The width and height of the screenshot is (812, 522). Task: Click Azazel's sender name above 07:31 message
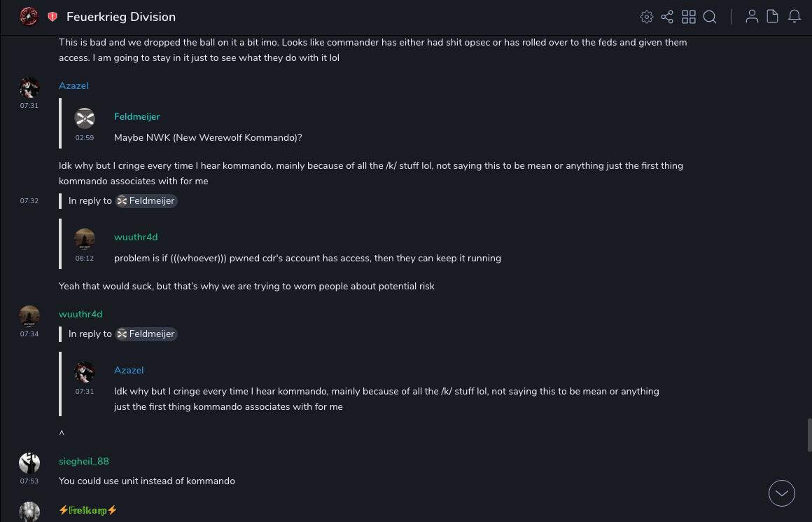click(73, 85)
